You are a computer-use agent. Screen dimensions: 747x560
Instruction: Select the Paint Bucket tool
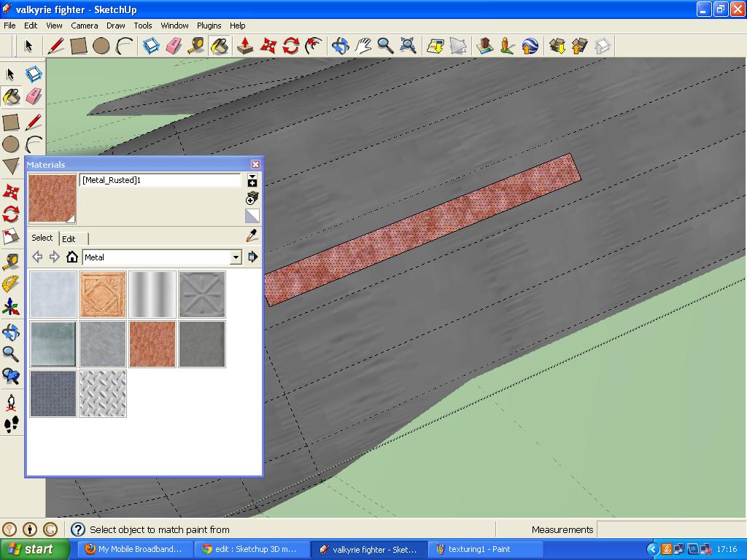tap(218, 45)
